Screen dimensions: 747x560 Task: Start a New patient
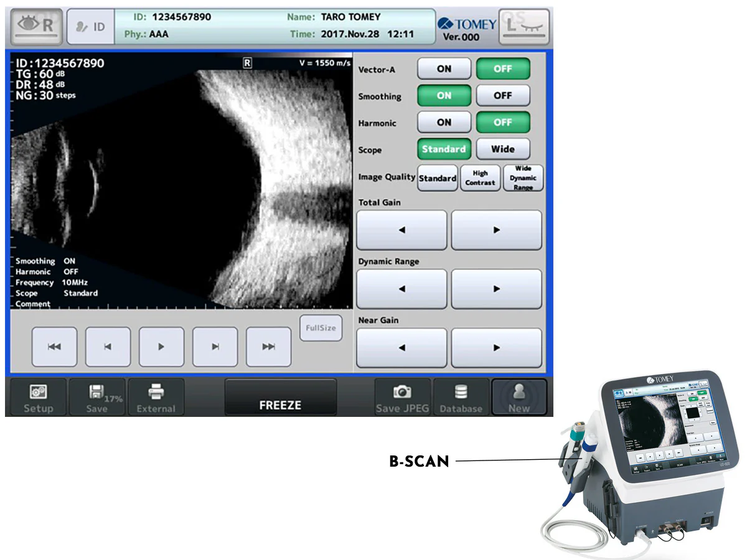[x=519, y=397]
